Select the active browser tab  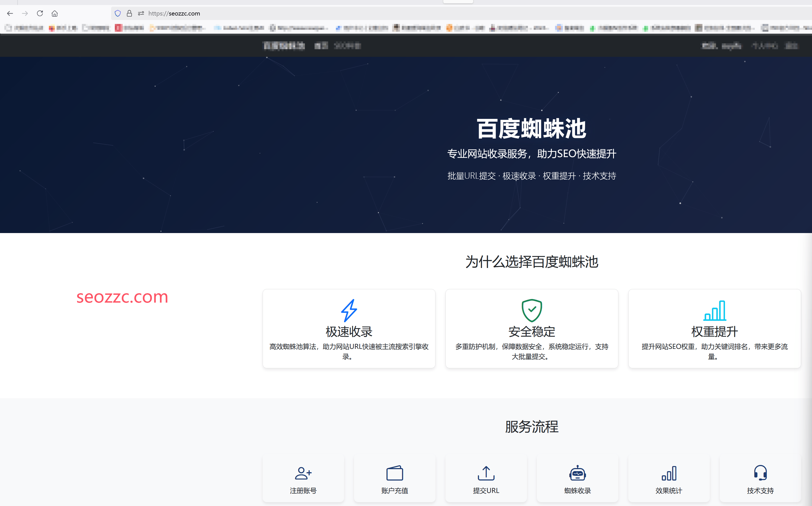458,1
